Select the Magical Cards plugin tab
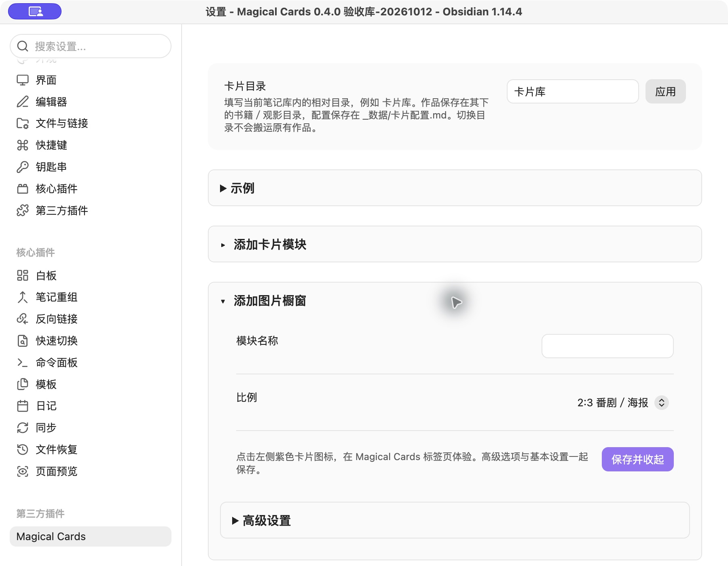The image size is (728, 566). [91, 536]
